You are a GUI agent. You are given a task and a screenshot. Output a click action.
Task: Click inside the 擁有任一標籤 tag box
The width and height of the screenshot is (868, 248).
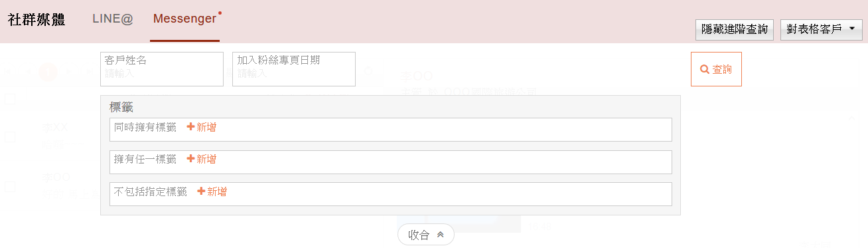(x=391, y=162)
